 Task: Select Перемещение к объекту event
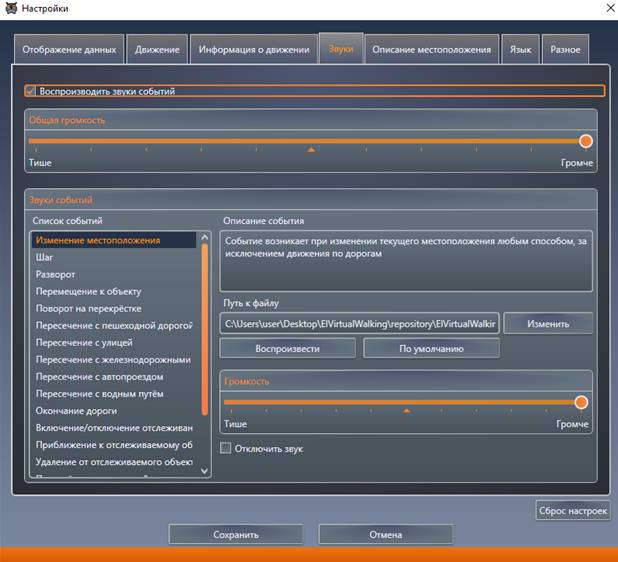click(114, 291)
